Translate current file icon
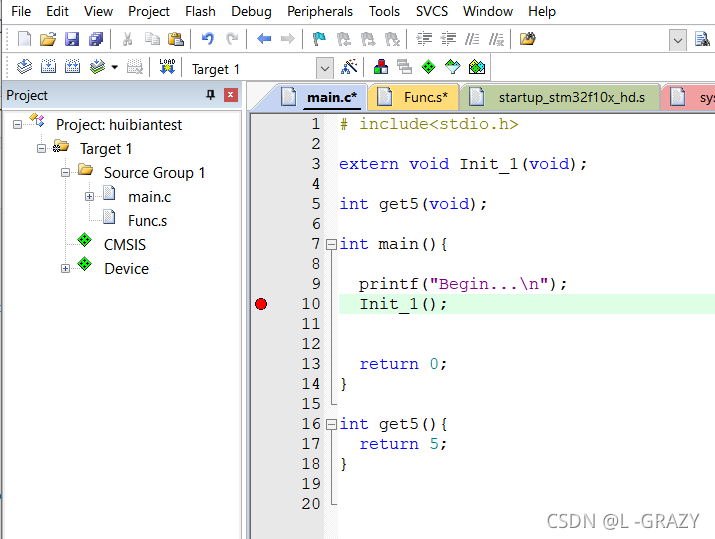Image resolution: width=715 pixels, height=539 pixels. pyautogui.click(x=24, y=67)
